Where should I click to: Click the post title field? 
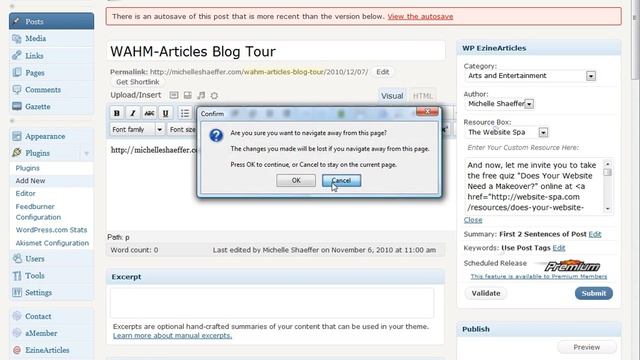276,51
